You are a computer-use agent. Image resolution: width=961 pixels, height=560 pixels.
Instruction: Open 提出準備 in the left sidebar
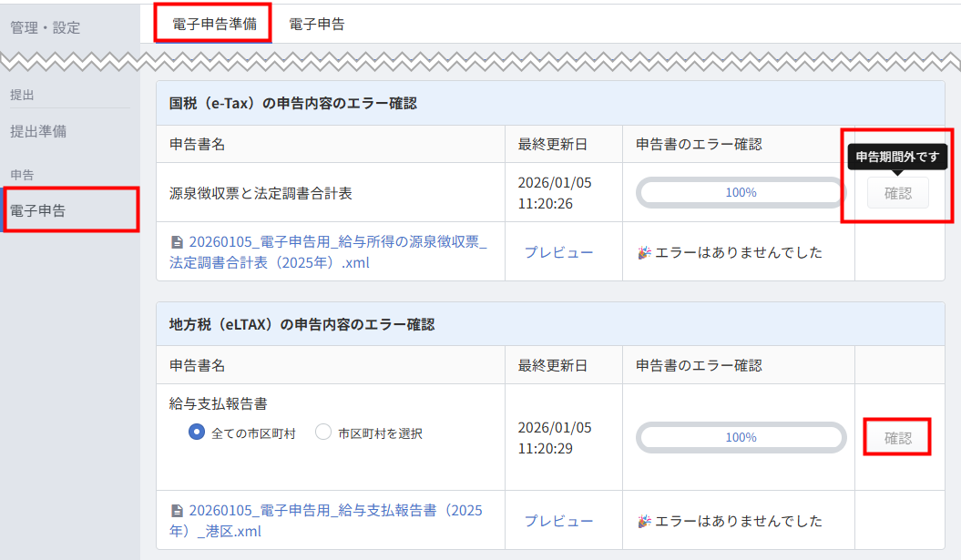click(38, 131)
